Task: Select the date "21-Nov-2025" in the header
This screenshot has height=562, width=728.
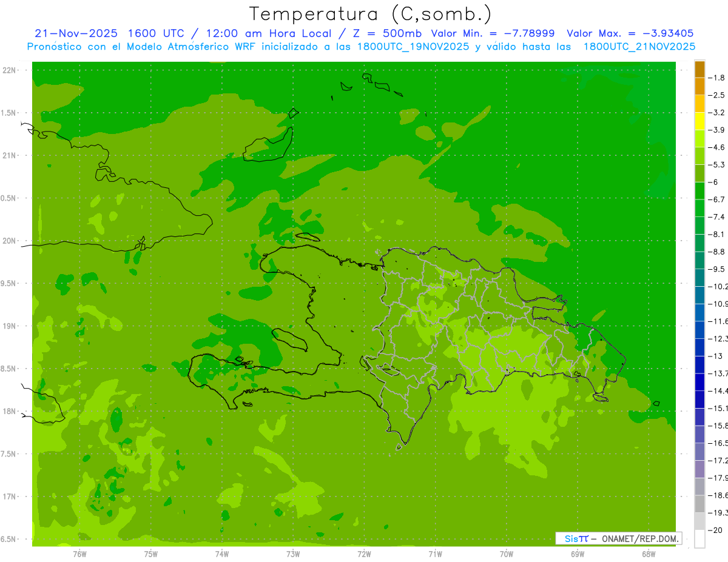Action: [76, 33]
